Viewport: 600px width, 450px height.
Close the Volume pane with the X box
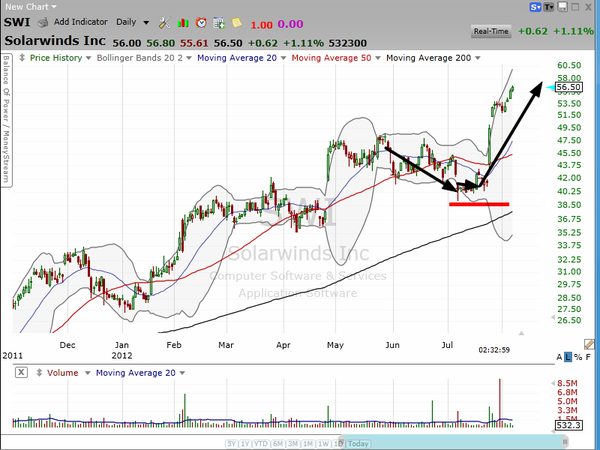tap(21, 372)
